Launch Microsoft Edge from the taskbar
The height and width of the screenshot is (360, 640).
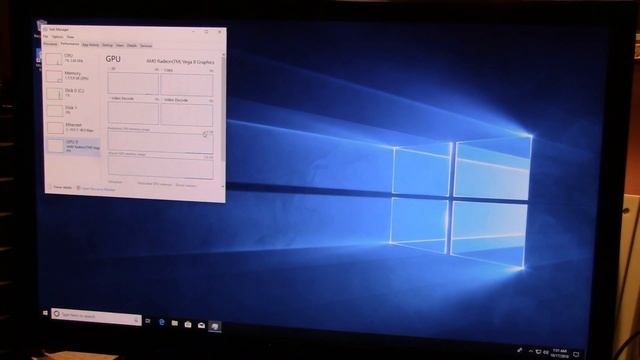[162, 322]
